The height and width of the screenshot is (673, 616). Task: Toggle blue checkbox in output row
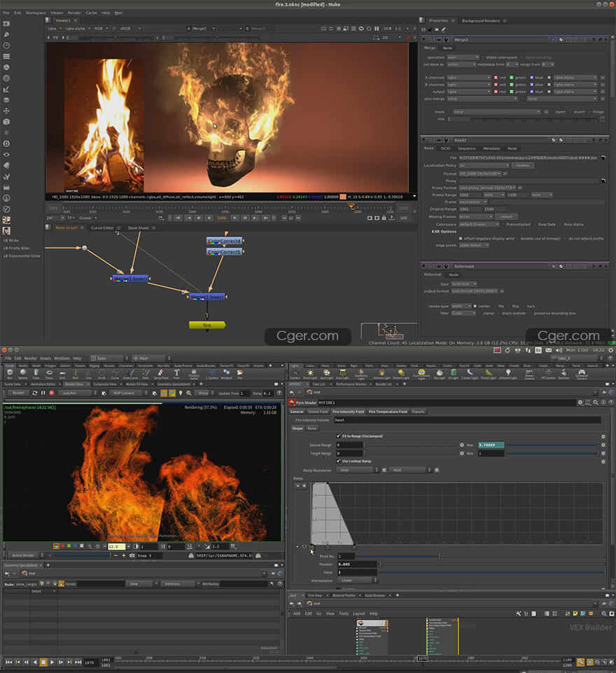pos(531,92)
